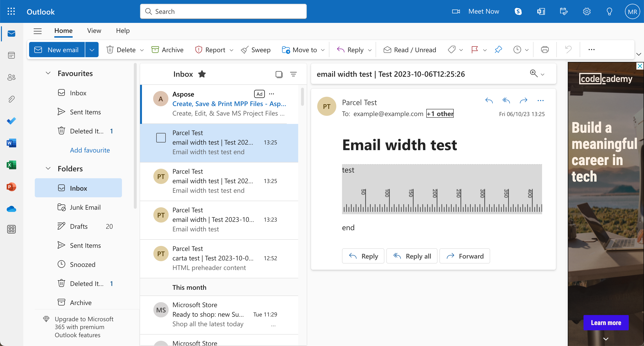The image size is (644, 346).
Task: Click the Forward arrow icon in message header
Action: click(x=523, y=101)
